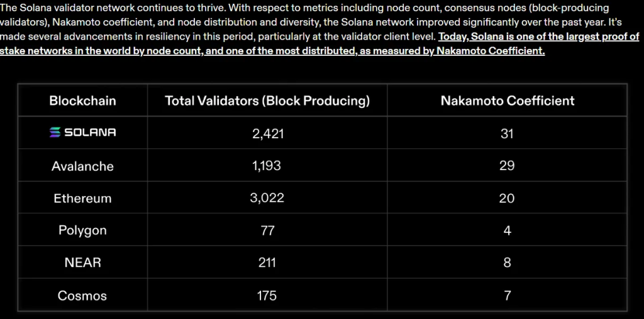Click the Solana logo icon

(x=55, y=132)
